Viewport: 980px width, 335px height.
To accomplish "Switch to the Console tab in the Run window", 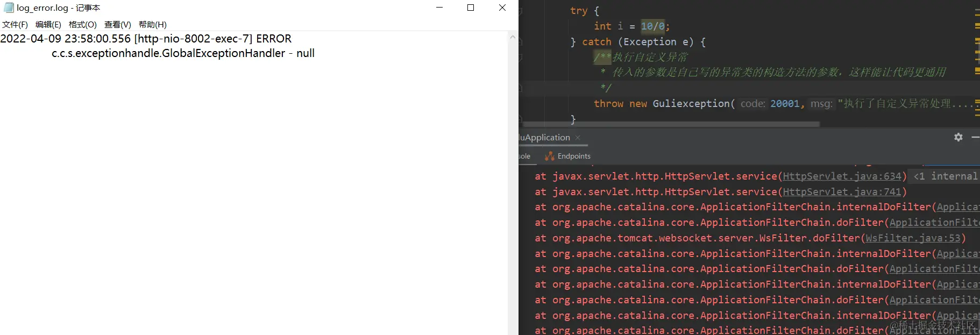I will point(524,156).
